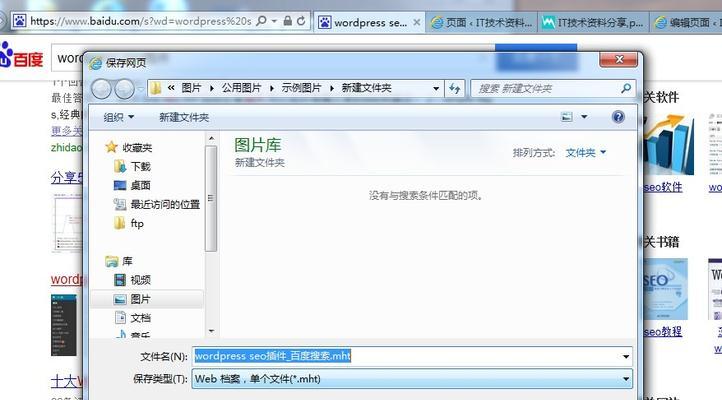Click the browser address bar URL

141,21
